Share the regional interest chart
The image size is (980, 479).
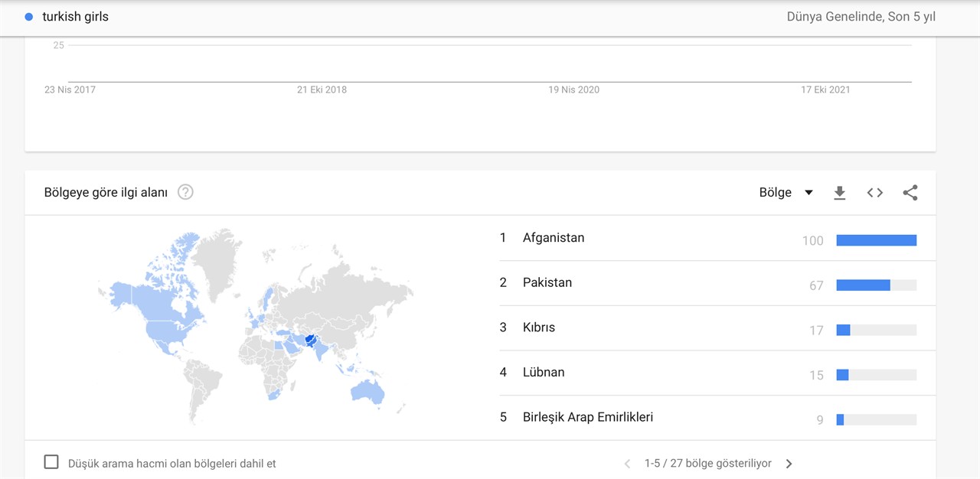click(x=910, y=193)
